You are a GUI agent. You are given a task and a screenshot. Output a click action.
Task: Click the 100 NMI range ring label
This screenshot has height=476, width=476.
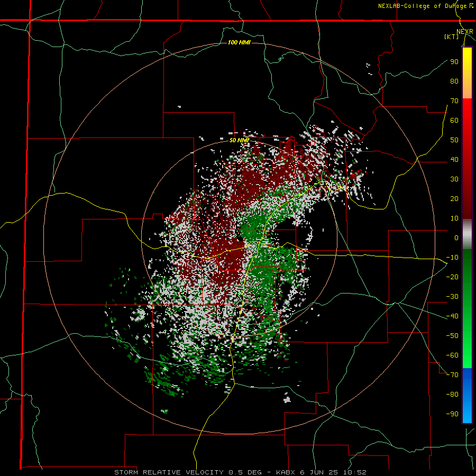239,42
